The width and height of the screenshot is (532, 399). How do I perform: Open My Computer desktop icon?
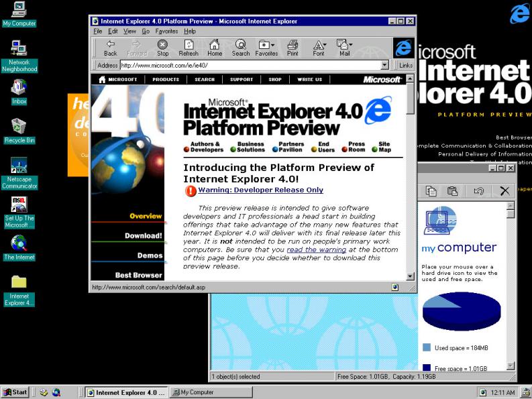19,14
